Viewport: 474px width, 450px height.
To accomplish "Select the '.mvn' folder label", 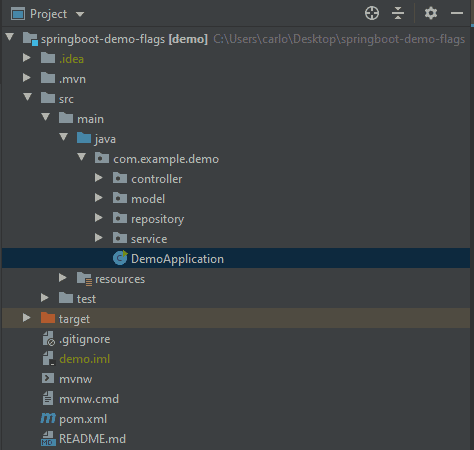I will (72, 79).
